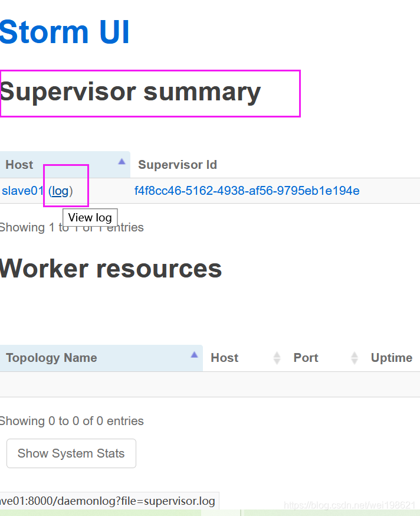
Task: Click 'Showing 0 to 0 of 0 entries' text
Action: point(72,421)
